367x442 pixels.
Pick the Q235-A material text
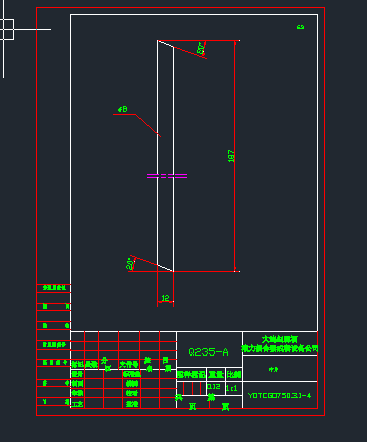pos(208,352)
